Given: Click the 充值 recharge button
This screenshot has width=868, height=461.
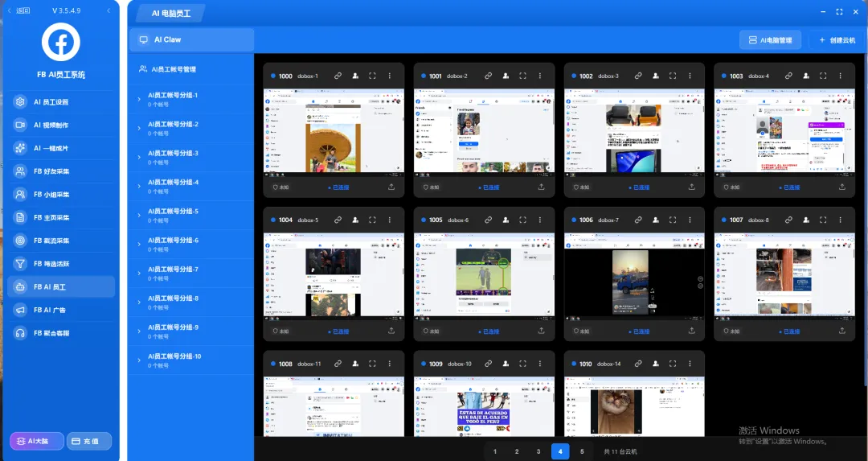Looking at the screenshot, I should pos(89,441).
